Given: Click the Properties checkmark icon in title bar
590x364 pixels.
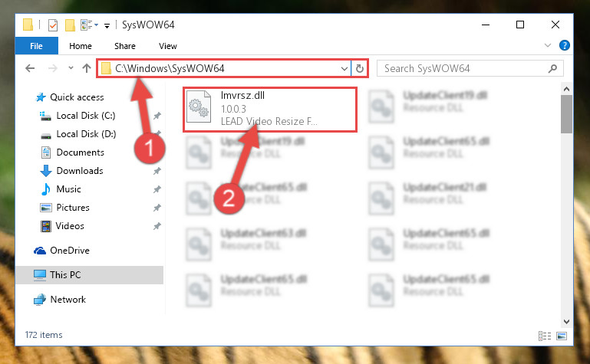Looking at the screenshot, I should coord(53,25).
